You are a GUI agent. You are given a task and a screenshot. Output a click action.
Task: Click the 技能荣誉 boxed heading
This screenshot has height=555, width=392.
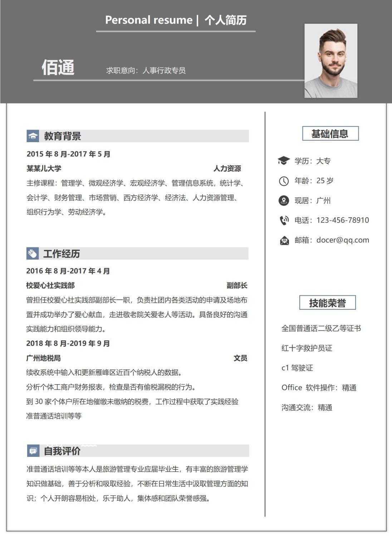[328, 303]
